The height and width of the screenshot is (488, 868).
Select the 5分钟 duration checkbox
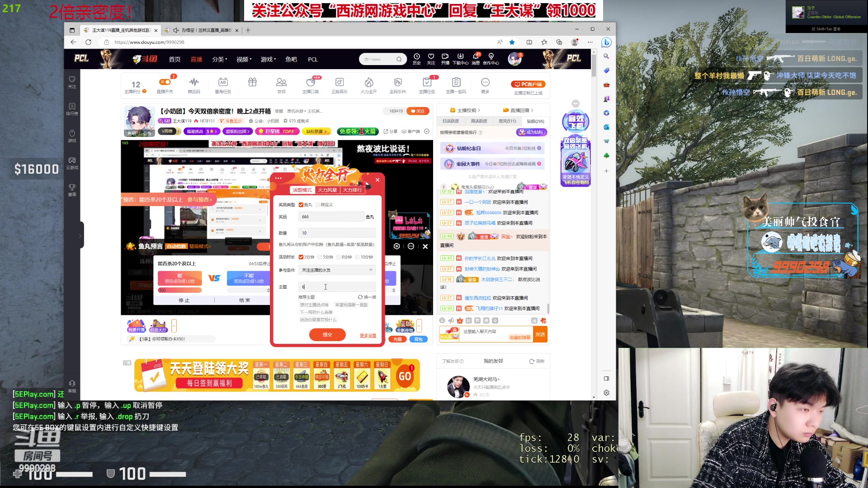tap(320, 257)
